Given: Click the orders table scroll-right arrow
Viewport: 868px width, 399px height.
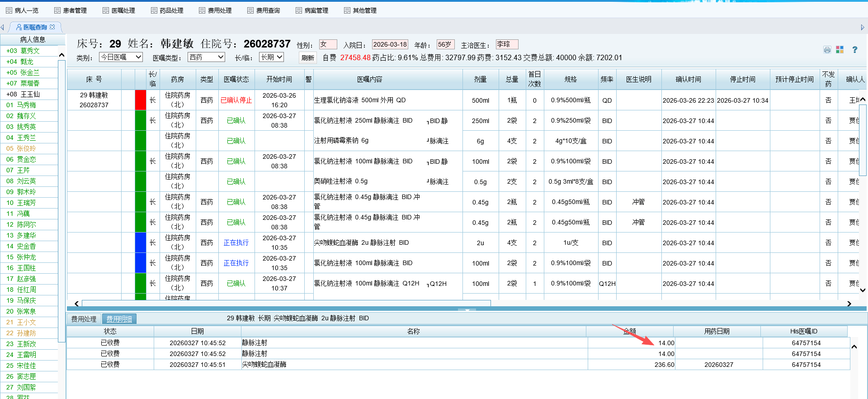Looking at the screenshot, I should point(849,304).
